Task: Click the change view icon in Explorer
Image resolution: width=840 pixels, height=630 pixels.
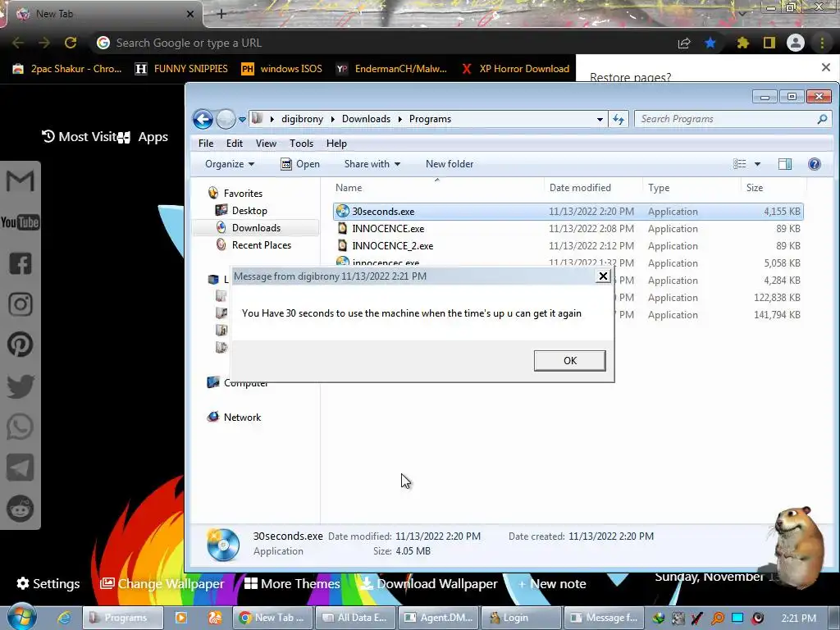Action: tap(739, 164)
